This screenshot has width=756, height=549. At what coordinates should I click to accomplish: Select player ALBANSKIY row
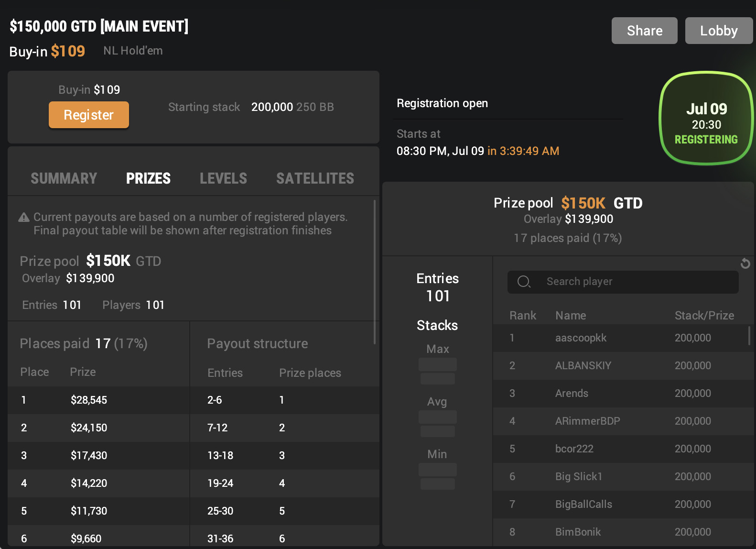tap(583, 366)
